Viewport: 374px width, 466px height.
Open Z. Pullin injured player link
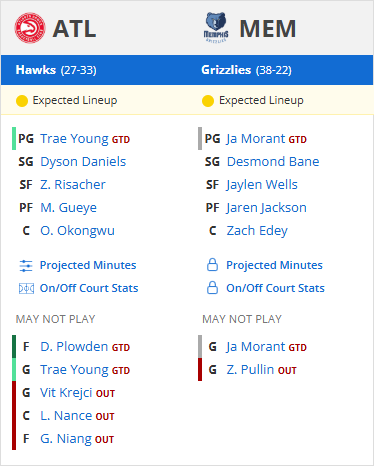250,370
